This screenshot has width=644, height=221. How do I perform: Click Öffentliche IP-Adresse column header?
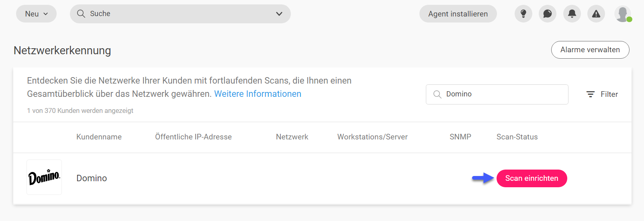[193, 137]
